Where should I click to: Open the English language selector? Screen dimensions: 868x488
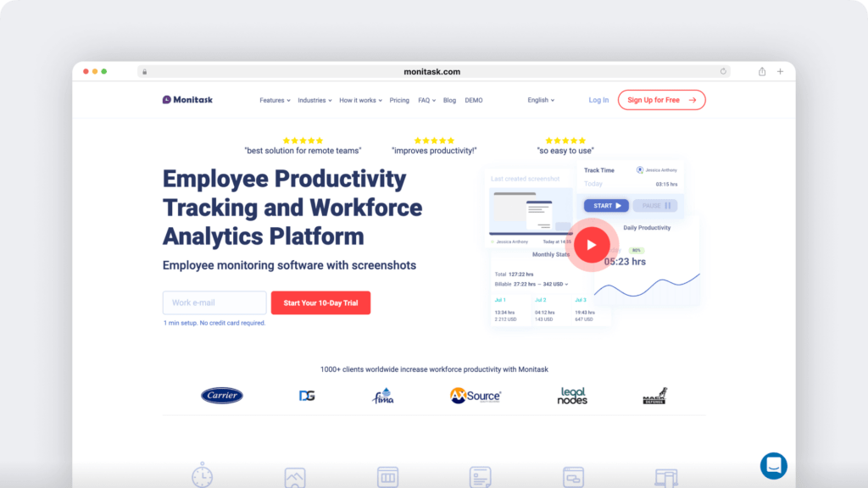(541, 100)
